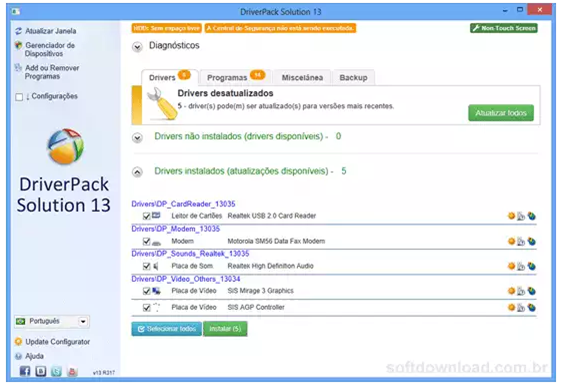Click the DriverPack Solution logo

click(65, 147)
